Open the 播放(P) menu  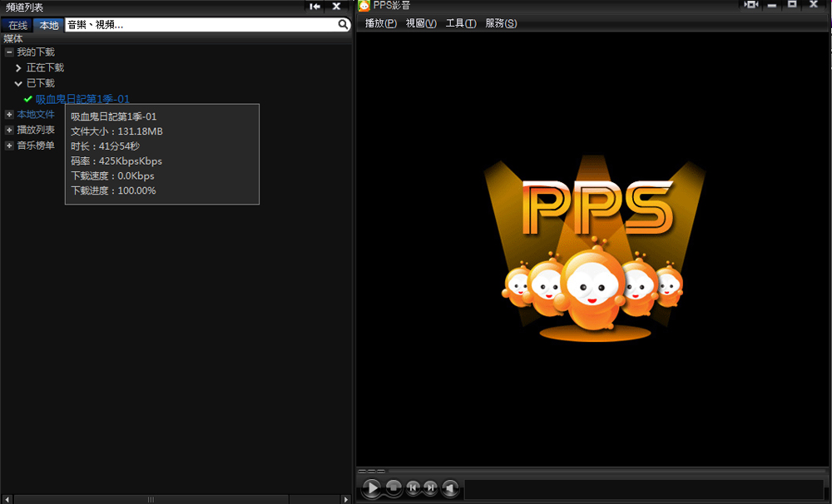coord(381,23)
